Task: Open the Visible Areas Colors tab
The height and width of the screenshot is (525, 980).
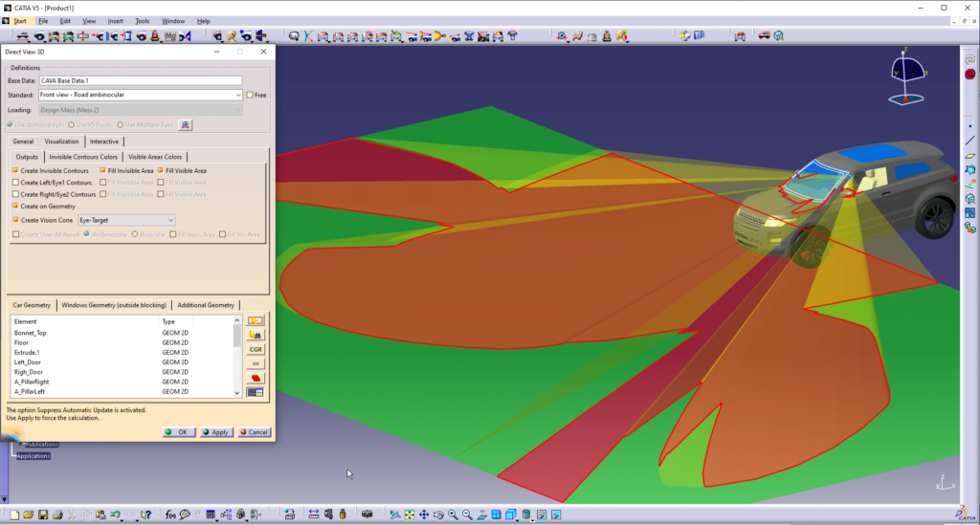Action: tap(155, 158)
